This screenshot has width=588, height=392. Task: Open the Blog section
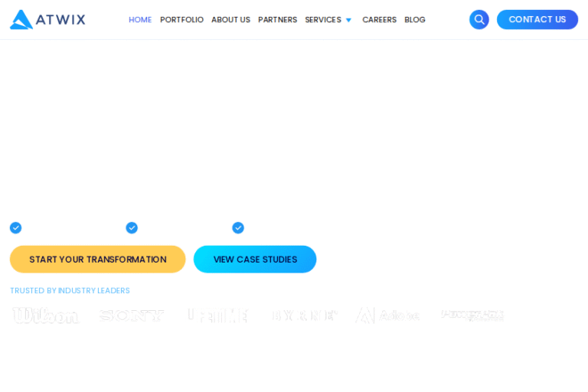415,20
